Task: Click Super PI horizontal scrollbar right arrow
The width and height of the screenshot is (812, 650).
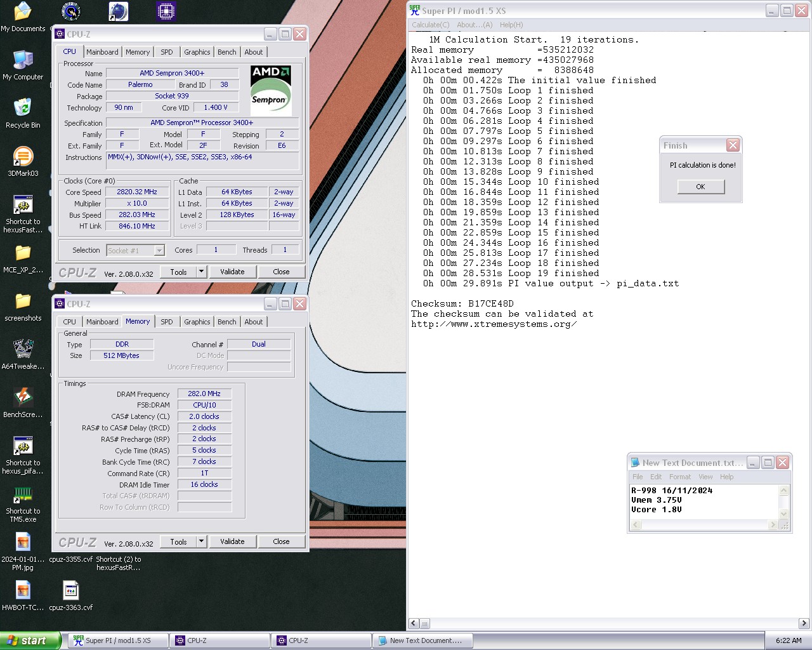Action: (804, 623)
